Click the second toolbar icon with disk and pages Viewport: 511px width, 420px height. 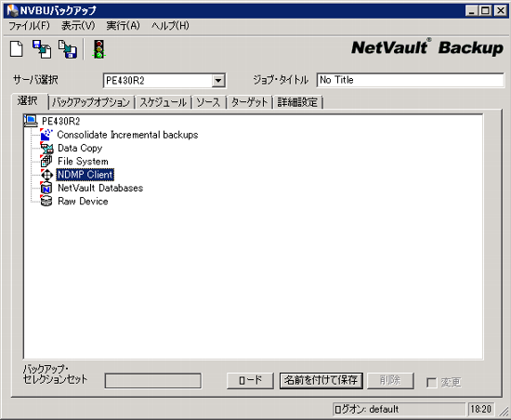(x=42, y=49)
